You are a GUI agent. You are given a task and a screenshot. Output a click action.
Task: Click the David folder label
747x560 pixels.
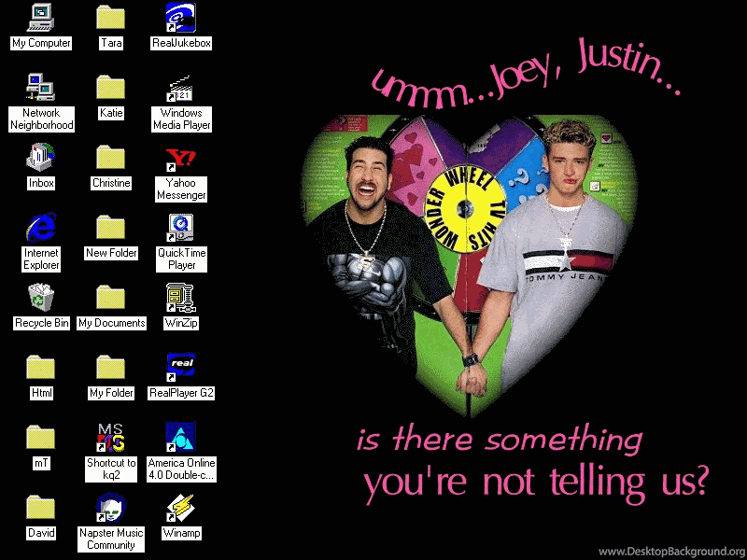(x=41, y=533)
